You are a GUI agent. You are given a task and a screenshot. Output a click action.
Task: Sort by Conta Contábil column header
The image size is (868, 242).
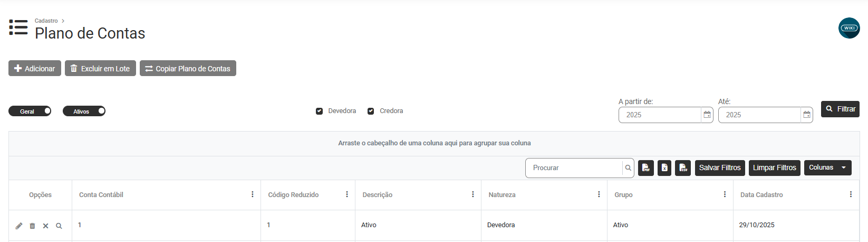[101, 195]
